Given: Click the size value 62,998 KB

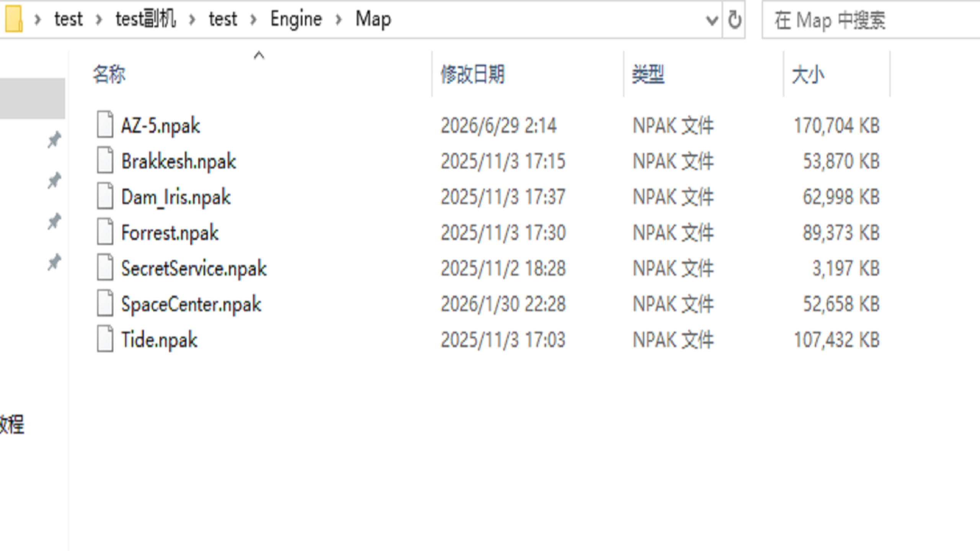Looking at the screenshot, I should [841, 197].
